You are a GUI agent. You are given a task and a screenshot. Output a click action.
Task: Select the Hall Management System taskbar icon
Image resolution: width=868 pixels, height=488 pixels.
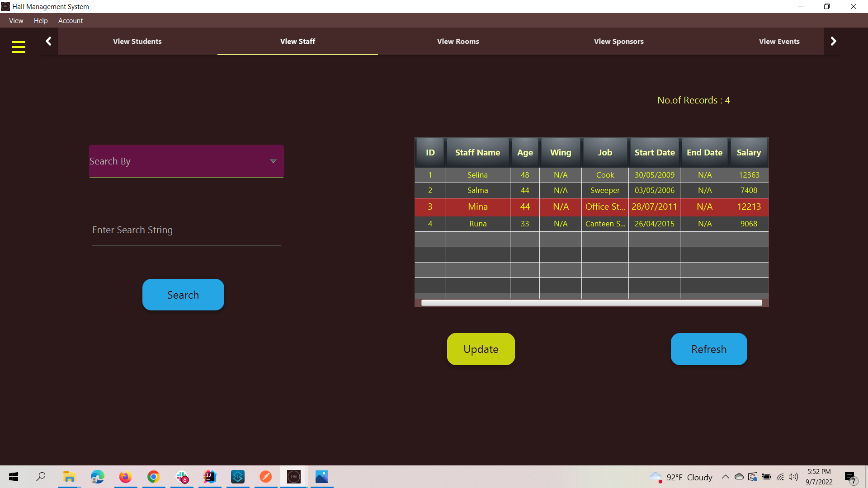tap(293, 477)
